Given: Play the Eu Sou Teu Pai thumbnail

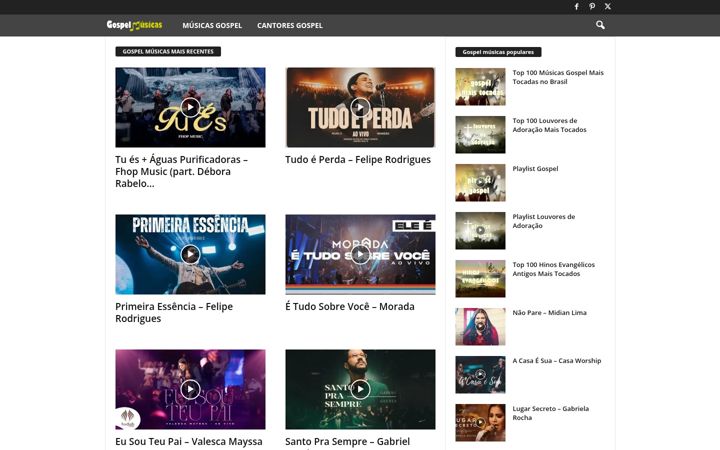Looking at the screenshot, I should click(190, 389).
